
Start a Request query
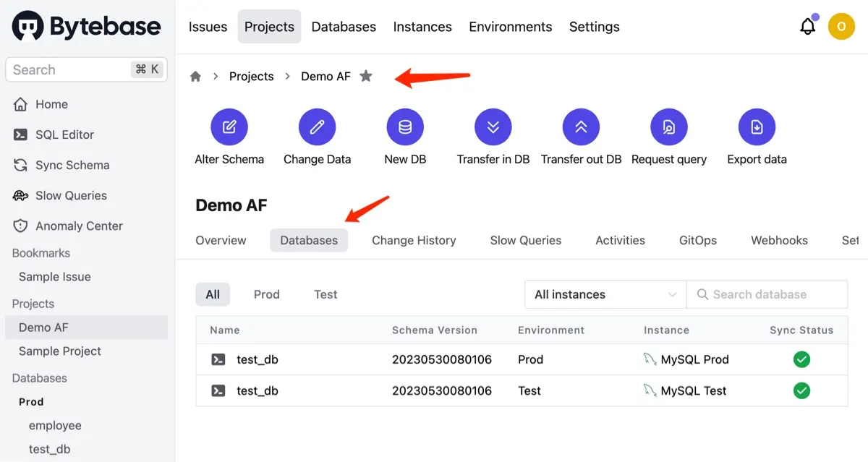[x=668, y=126]
